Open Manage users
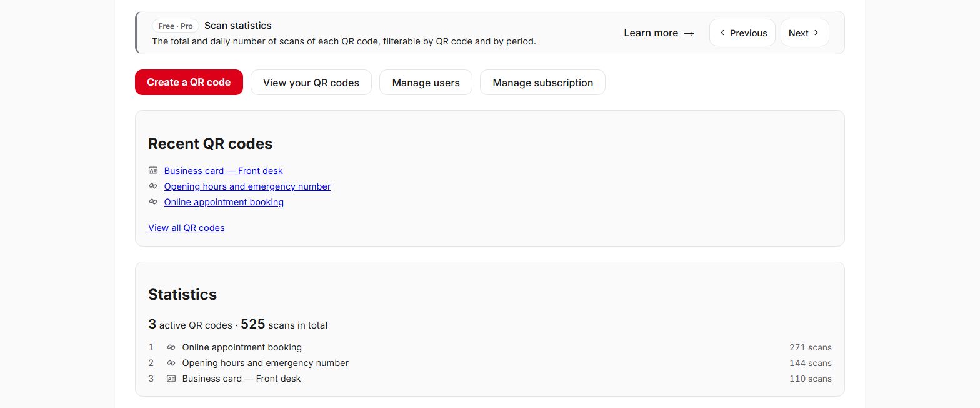The height and width of the screenshot is (408, 980). coord(426,83)
